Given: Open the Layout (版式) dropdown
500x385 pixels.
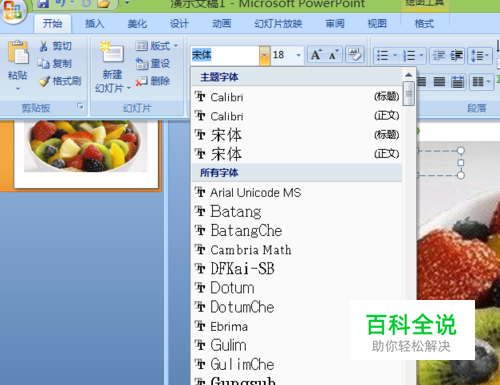Looking at the screenshot, I should click(x=157, y=46).
